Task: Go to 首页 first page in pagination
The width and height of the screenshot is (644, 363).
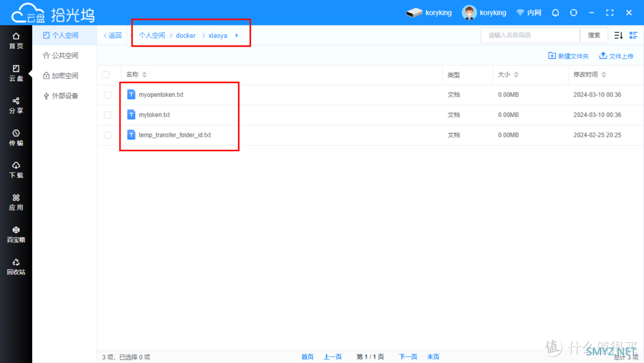Action: point(307,356)
